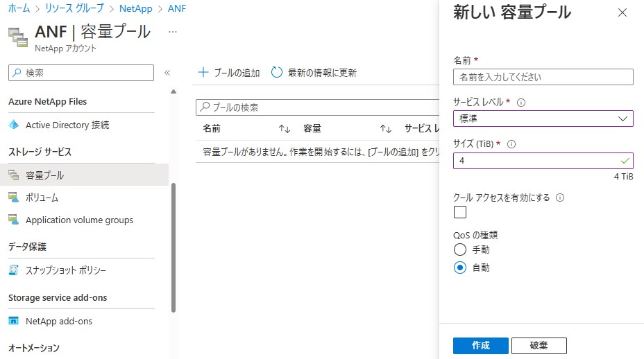This screenshot has height=359, width=644.
Task: Close the 新しい 容量プール panel
Action: [x=622, y=12]
